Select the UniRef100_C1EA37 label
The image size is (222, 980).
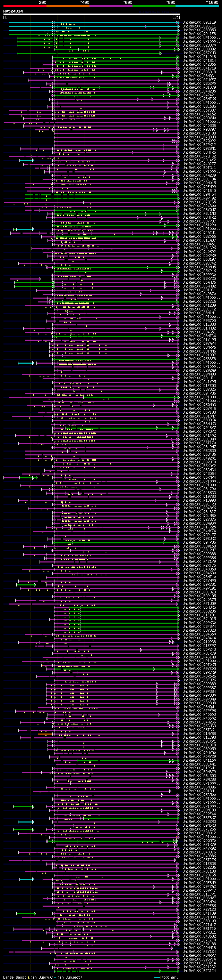199,241
